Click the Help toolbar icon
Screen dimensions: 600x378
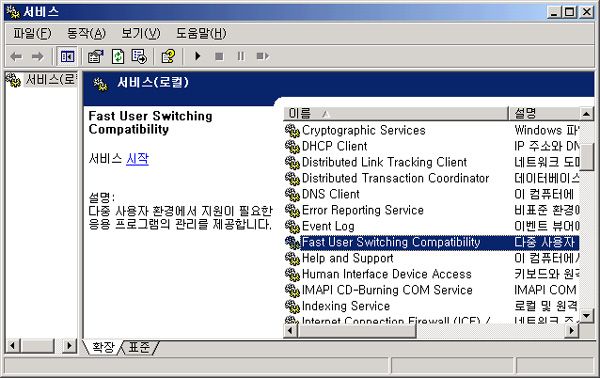(168, 57)
